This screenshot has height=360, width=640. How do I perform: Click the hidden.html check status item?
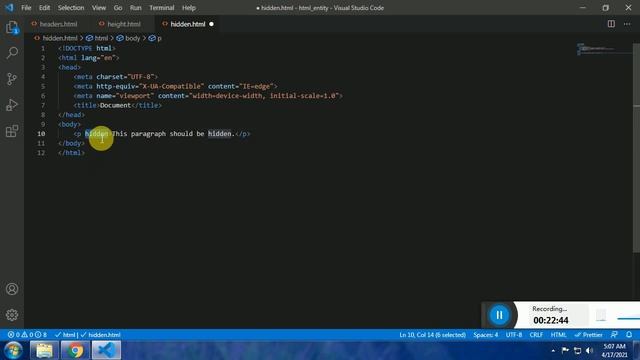[100, 335]
